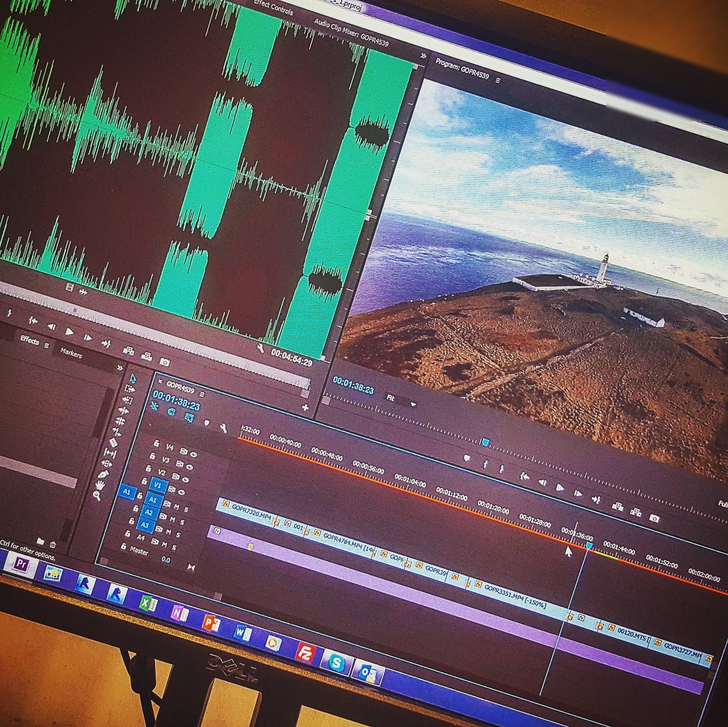Open timeline display settings wrench
Image resolution: width=728 pixels, height=727 pixels.
[223, 428]
